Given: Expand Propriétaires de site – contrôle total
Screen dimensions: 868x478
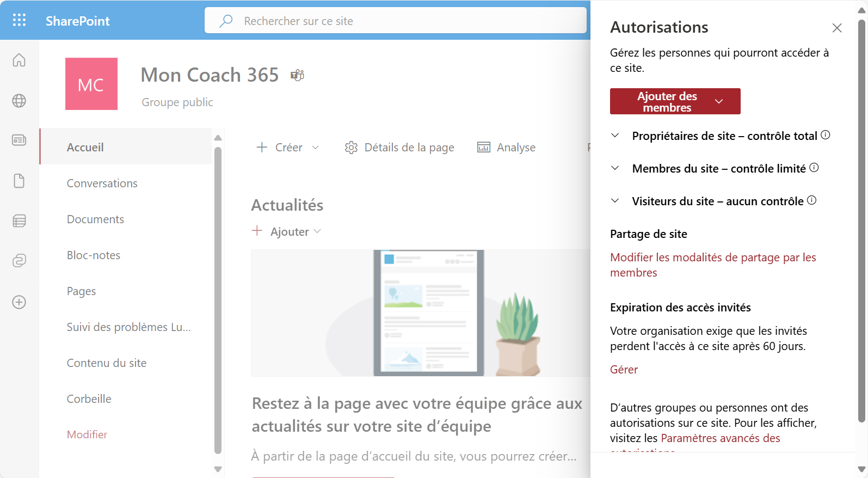Looking at the screenshot, I should [615, 136].
